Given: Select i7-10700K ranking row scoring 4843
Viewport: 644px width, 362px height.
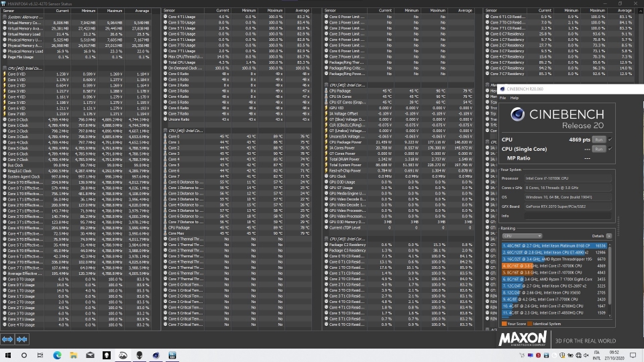Looking at the screenshot, I should (555, 273).
